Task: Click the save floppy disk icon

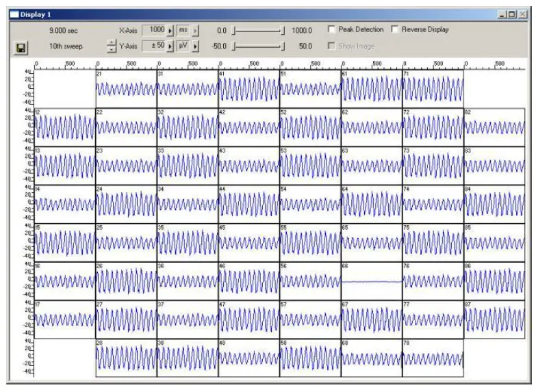Action: [21, 48]
